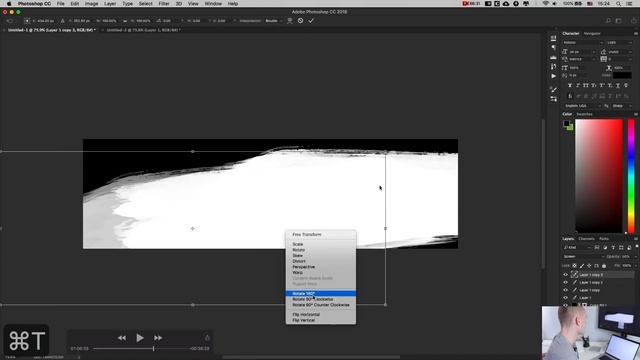Filter layers by adjustment type icon
This screenshot has height=360, width=640.
pyautogui.click(x=605, y=247)
